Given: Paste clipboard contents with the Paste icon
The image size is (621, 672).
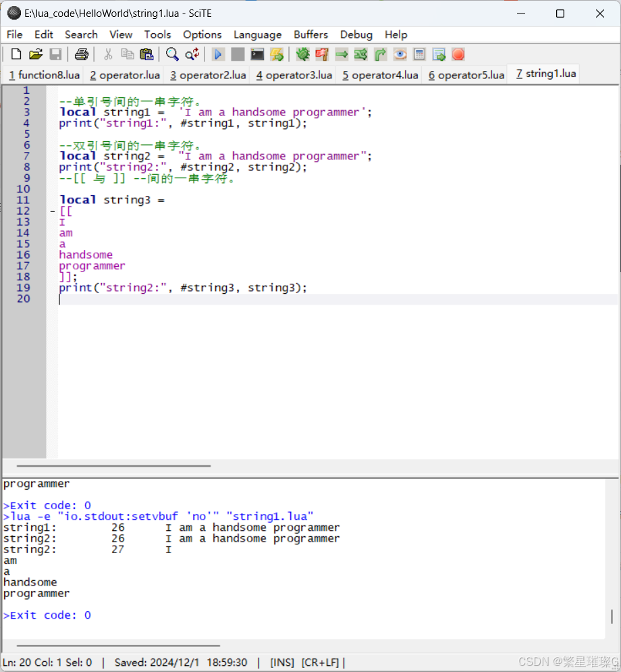Looking at the screenshot, I should (146, 54).
